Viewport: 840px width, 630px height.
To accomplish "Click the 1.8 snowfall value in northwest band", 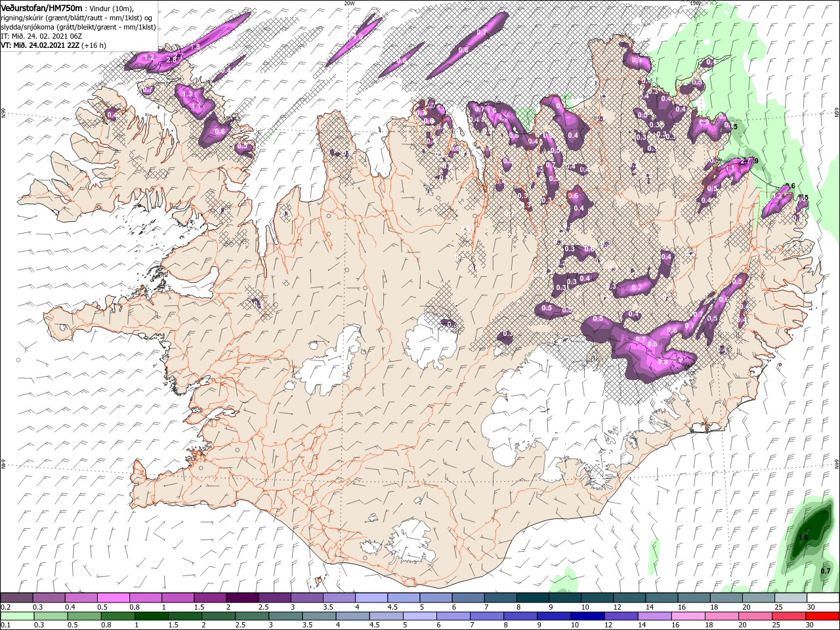I will (195, 47).
